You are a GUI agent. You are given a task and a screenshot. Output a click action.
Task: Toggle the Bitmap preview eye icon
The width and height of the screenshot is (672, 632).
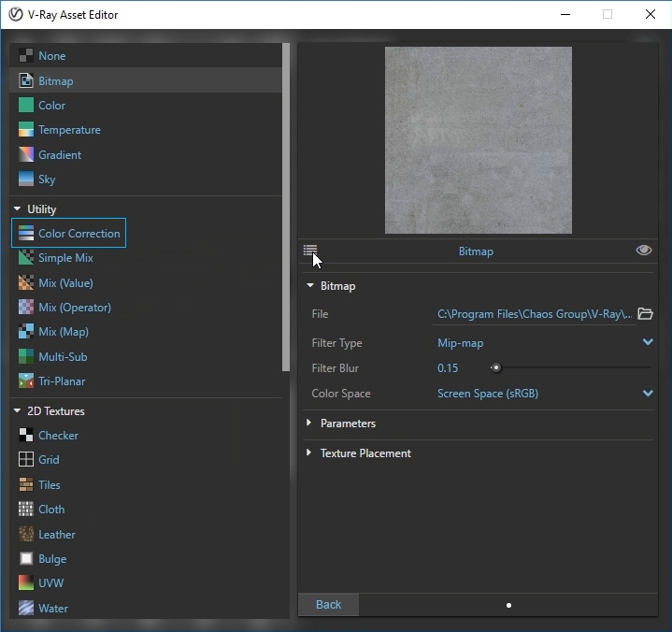click(643, 251)
